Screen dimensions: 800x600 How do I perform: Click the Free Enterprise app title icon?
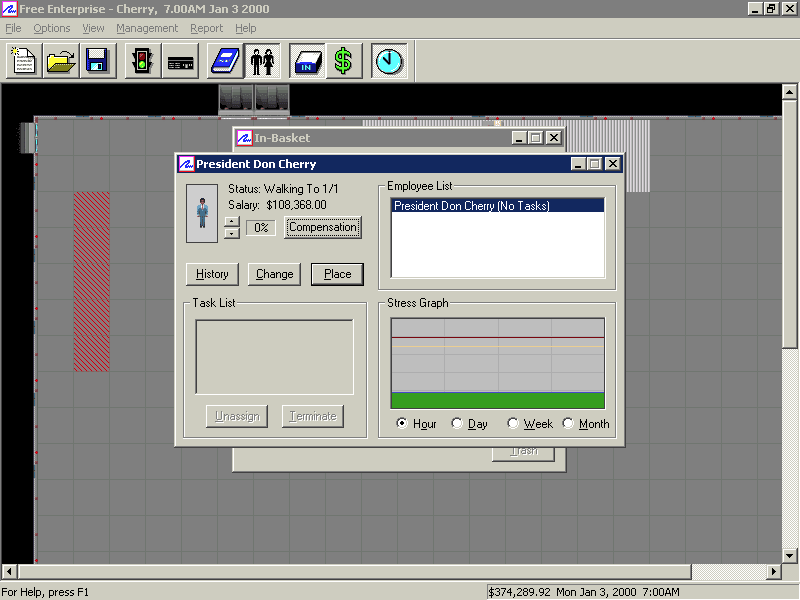click(x=9, y=9)
